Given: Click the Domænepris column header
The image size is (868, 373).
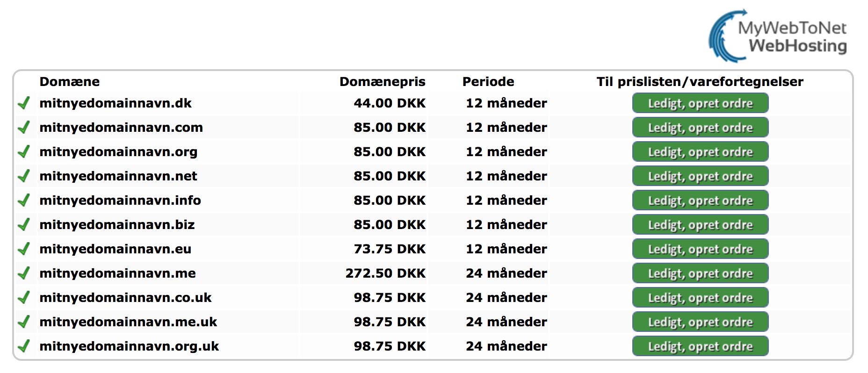Looking at the screenshot, I should click(x=382, y=82).
